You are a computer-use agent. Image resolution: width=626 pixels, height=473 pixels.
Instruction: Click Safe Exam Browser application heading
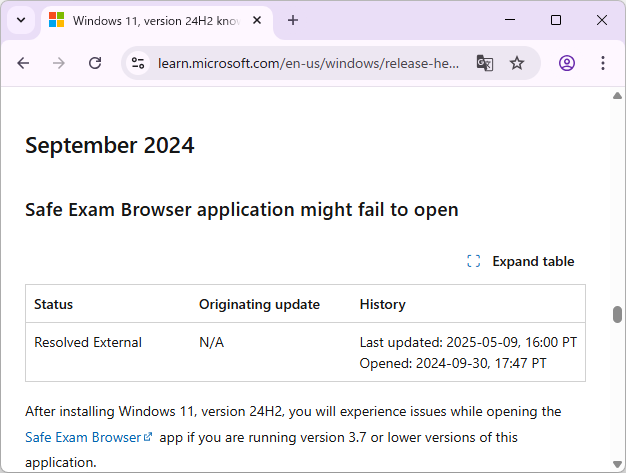(x=242, y=210)
